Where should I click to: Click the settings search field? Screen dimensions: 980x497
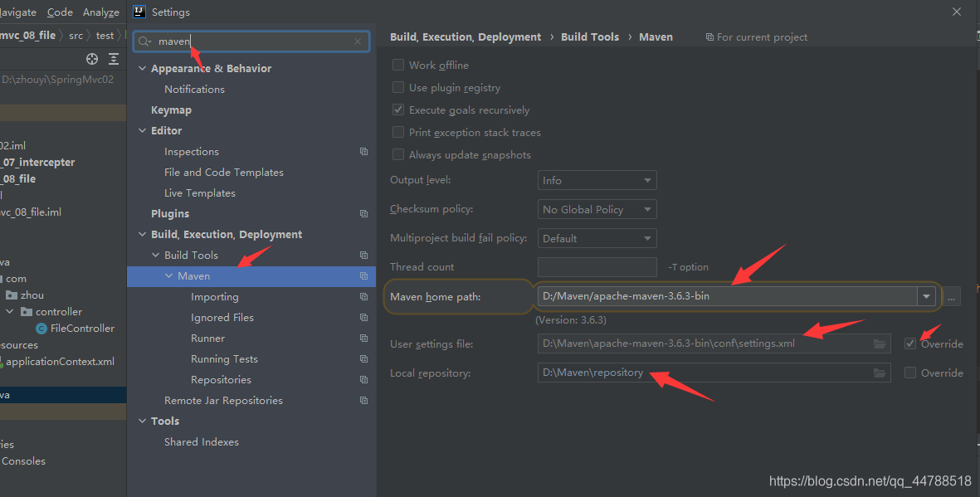tap(251, 41)
